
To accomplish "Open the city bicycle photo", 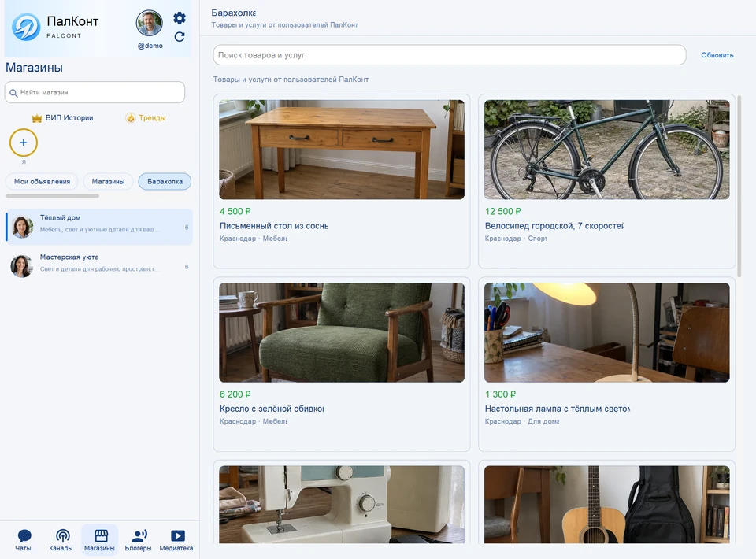I will pyautogui.click(x=606, y=150).
